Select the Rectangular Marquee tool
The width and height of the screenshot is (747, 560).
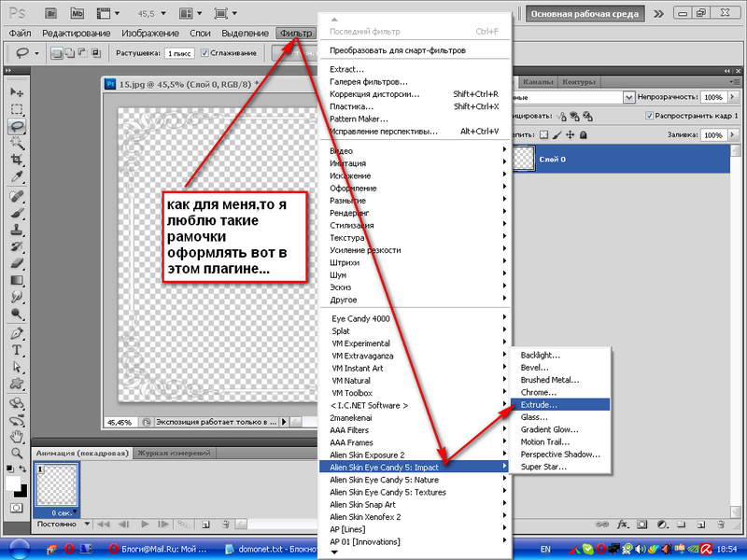point(17,109)
